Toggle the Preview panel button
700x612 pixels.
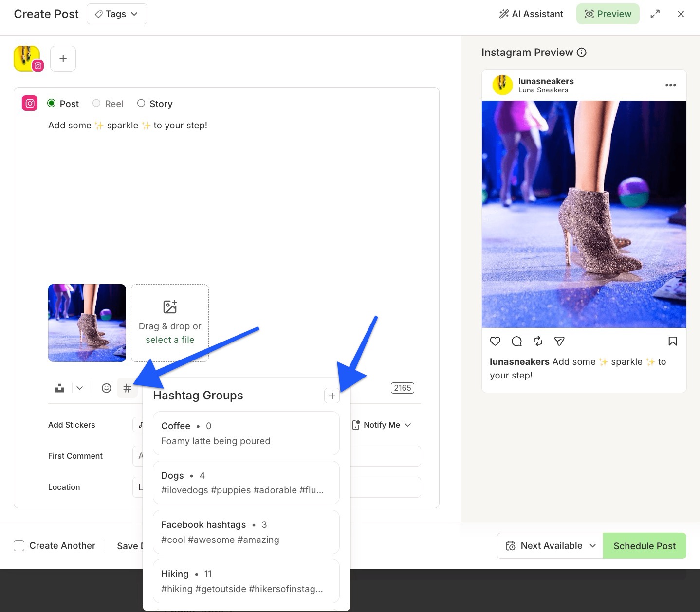coord(608,14)
